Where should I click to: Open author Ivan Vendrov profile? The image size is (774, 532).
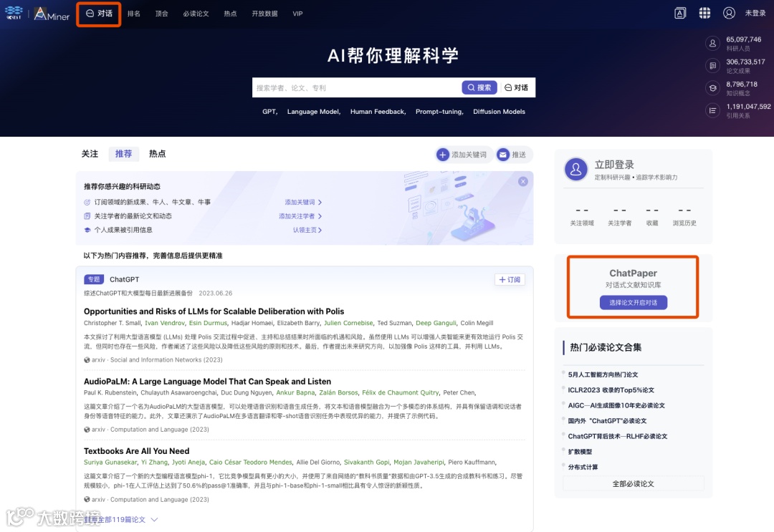pyautogui.click(x=165, y=323)
